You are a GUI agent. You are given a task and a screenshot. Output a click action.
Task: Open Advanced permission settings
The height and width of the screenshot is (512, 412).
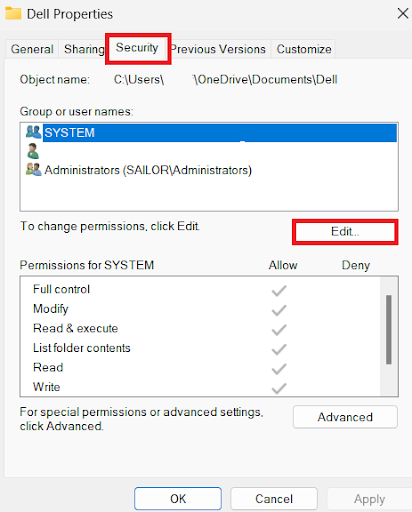345,417
